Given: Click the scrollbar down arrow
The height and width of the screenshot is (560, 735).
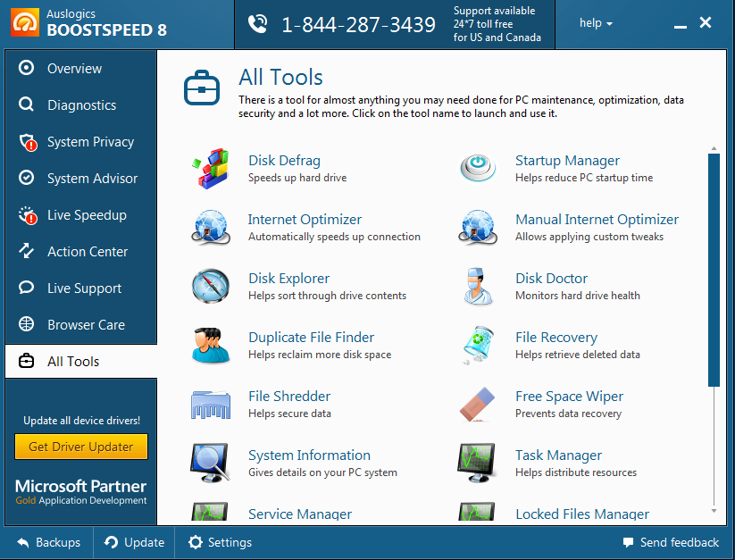Looking at the screenshot, I should click(x=714, y=511).
